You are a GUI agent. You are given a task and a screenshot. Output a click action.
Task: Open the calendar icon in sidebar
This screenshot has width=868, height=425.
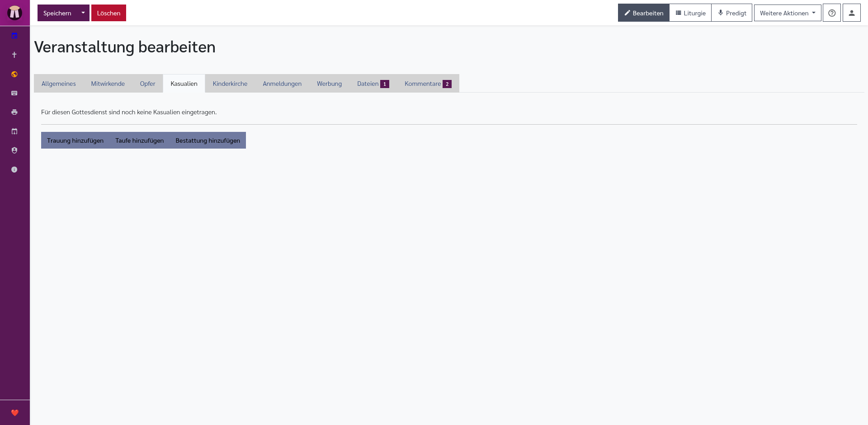(14, 36)
